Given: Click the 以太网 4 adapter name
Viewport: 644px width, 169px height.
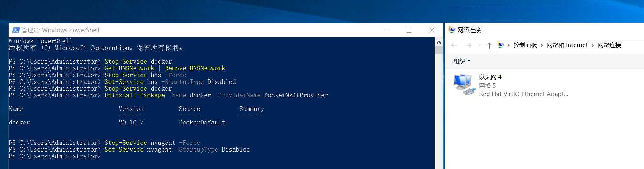Looking at the screenshot, I should coord(490,77).
